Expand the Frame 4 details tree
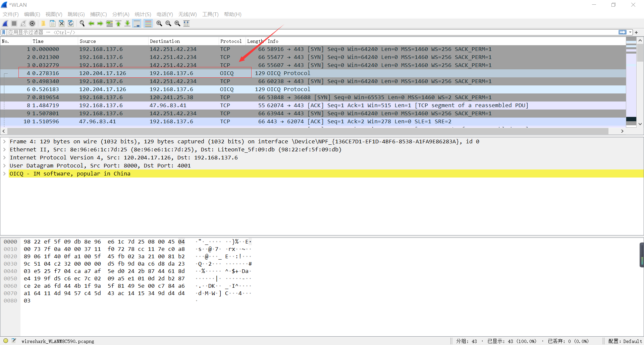 click(x=4, y=142)
